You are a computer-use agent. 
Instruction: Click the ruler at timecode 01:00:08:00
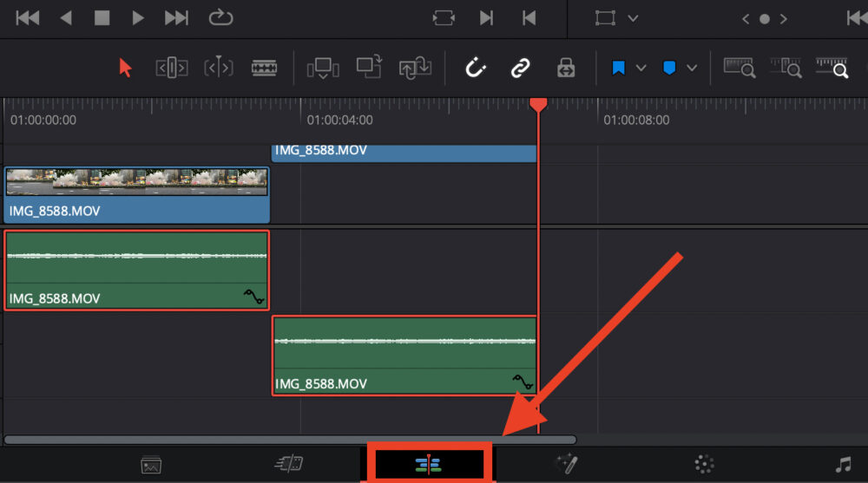pos(636,120)
